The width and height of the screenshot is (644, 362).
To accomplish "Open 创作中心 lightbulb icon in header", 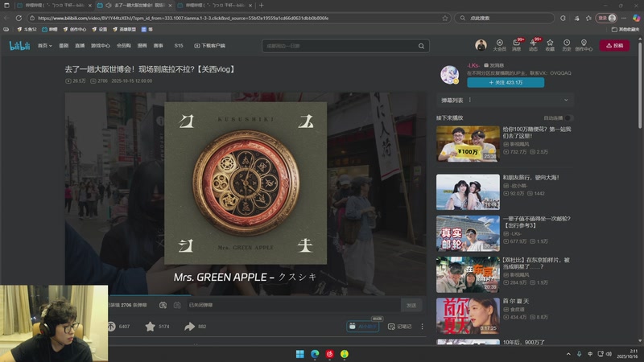I will [x=584, y=45].
